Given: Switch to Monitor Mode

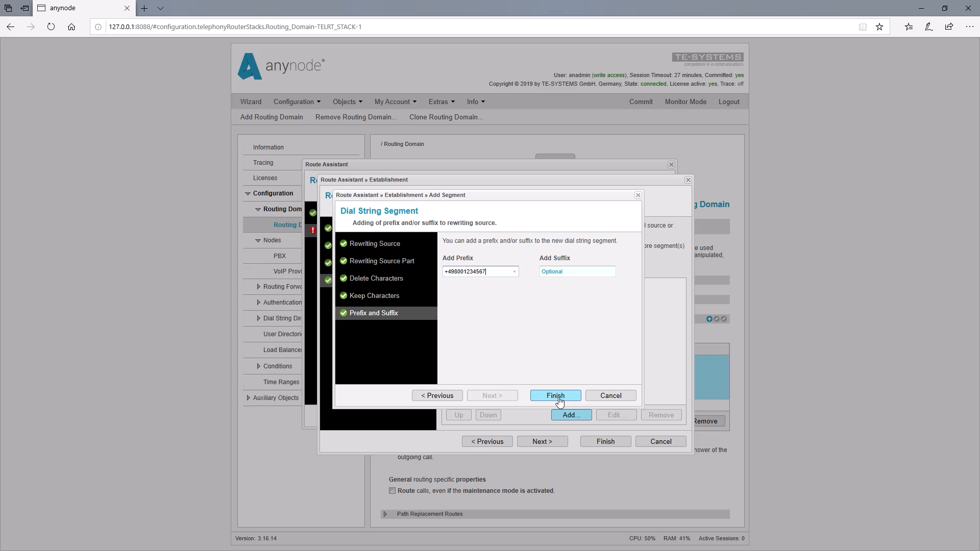Looking at the screenshot, I should (x=685, y=102).
